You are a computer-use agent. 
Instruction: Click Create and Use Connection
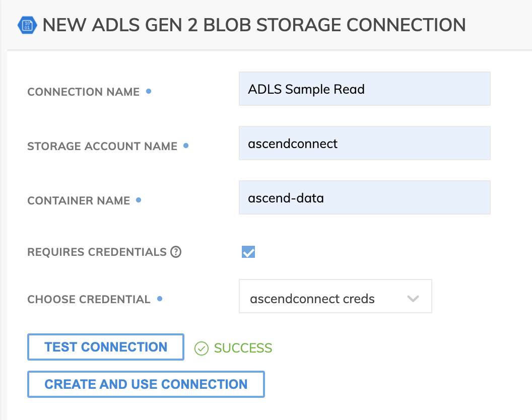(146, 384)
